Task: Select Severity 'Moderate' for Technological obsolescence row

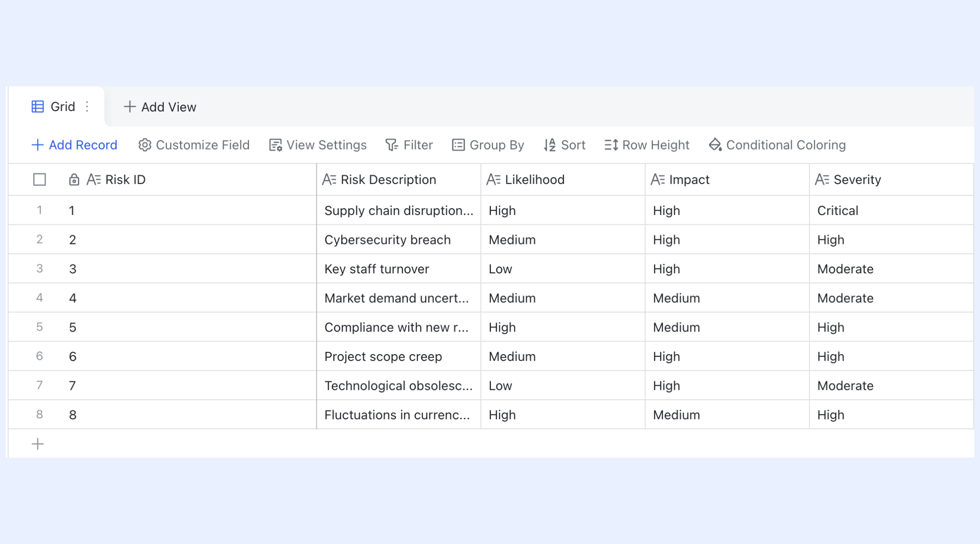Action: (x=892, y=385)
